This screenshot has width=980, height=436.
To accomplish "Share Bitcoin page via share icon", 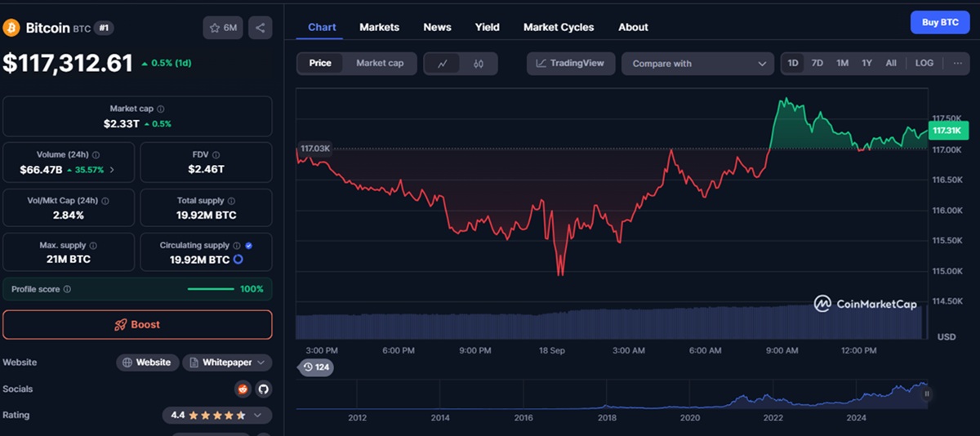I will (260, 28).
